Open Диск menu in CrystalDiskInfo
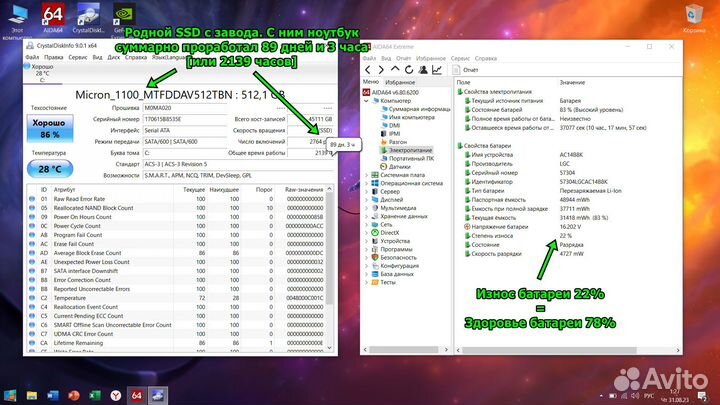This screenshot has width=720, height=405. [x=113, y=57]
